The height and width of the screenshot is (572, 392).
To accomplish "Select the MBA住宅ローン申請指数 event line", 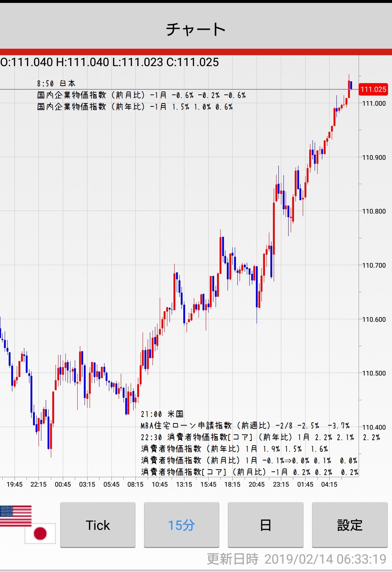I will (x=245, y=426).
